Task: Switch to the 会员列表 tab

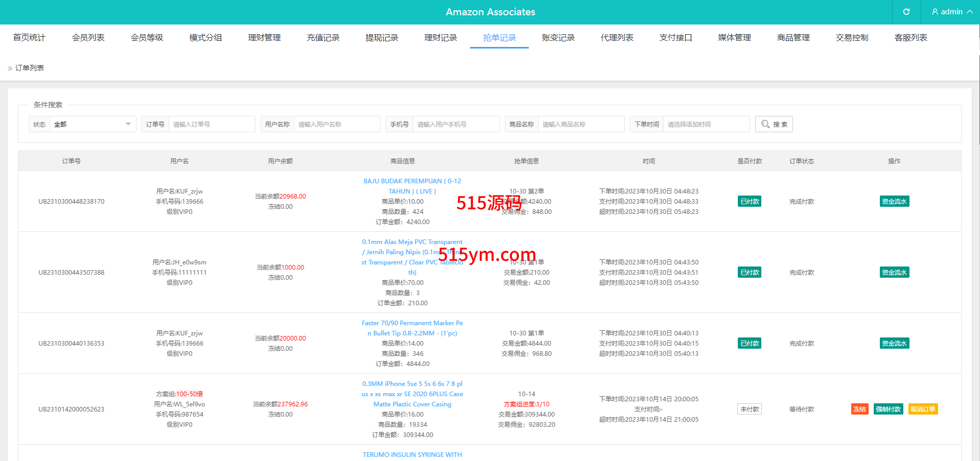Action: pos(88,38)
